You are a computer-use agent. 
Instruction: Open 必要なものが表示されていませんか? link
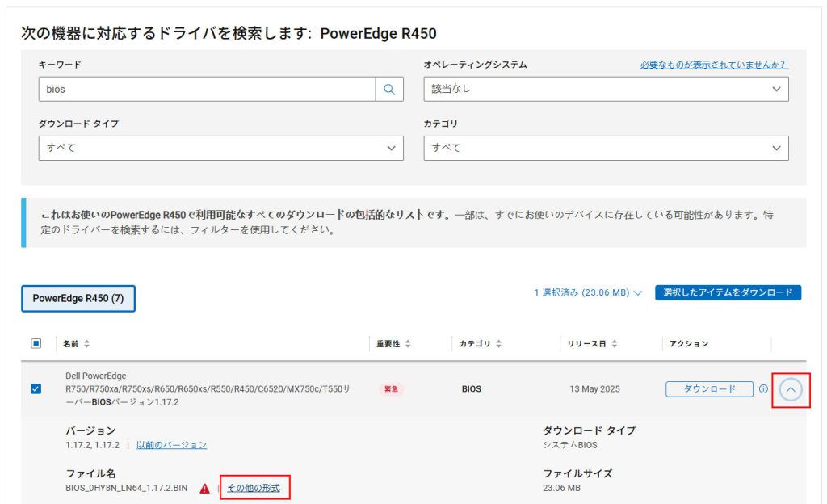click(714, 65)
